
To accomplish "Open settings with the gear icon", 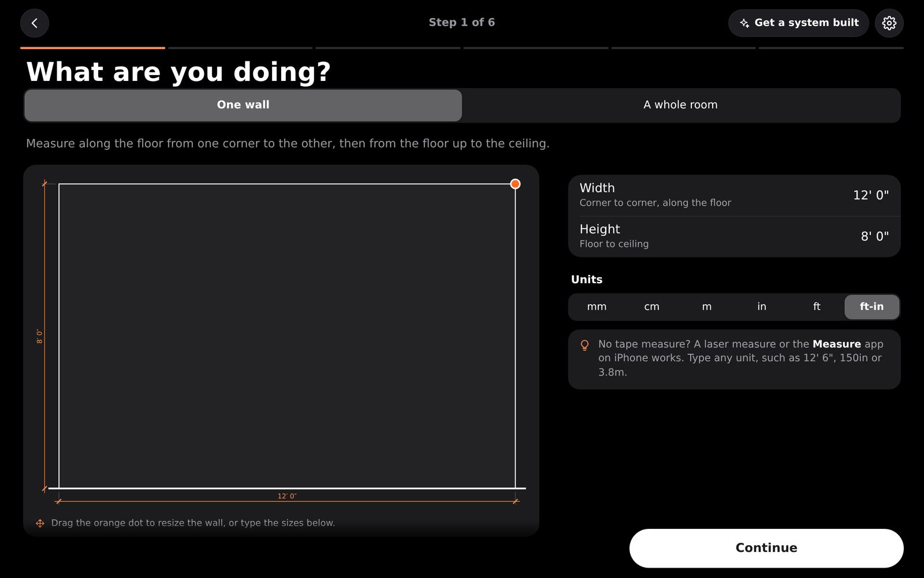I will 889,23.
